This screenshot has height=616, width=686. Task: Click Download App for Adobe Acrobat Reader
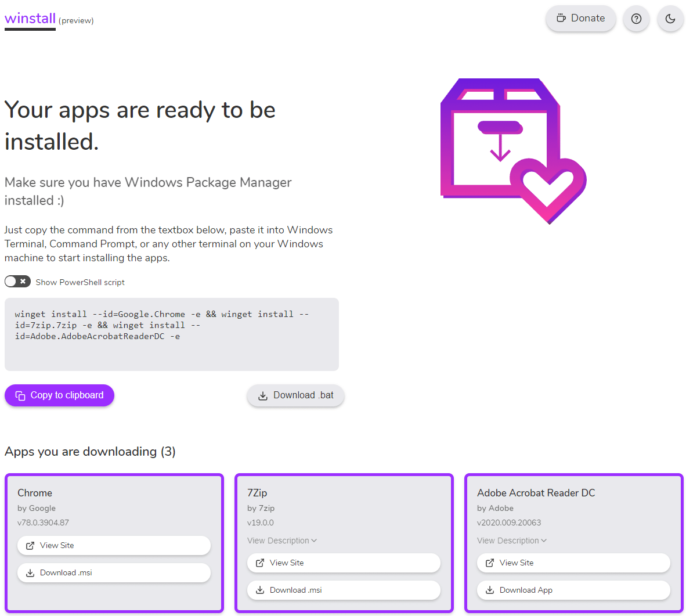[x=573, y=590]
